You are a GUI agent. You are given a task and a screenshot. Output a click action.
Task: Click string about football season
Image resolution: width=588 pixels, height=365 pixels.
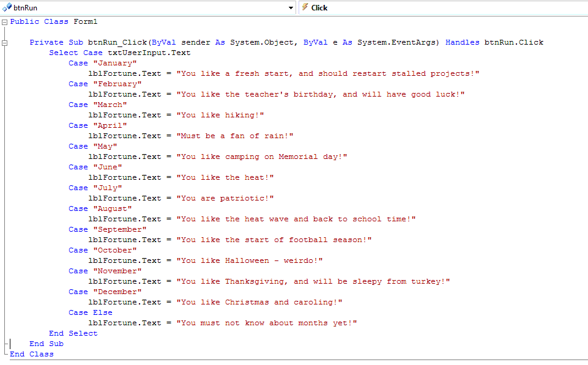click(274, 240)
